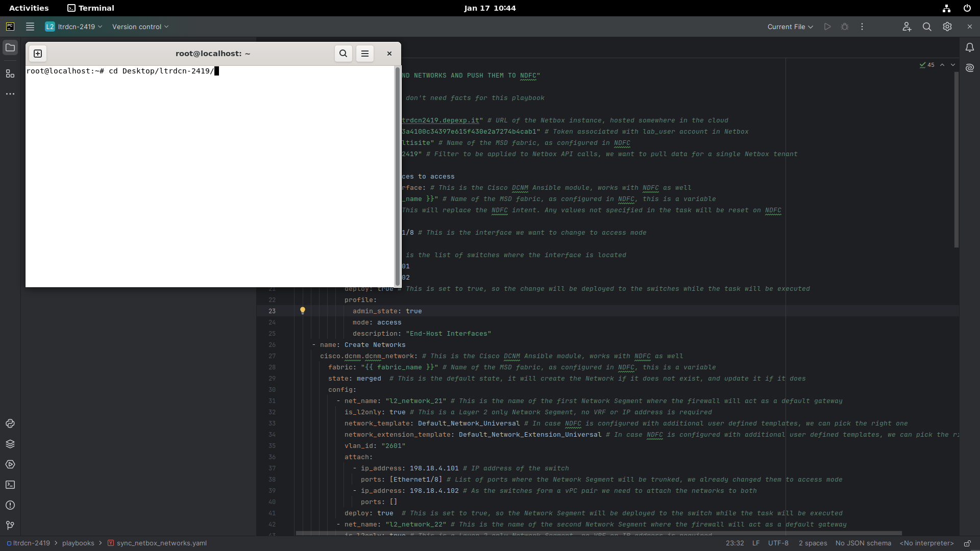The height and width of the screenshot is (551, 980).
Task: Select sync_netbox_networks.yaml breadcrumb
Action: click(x=157, y=543)
